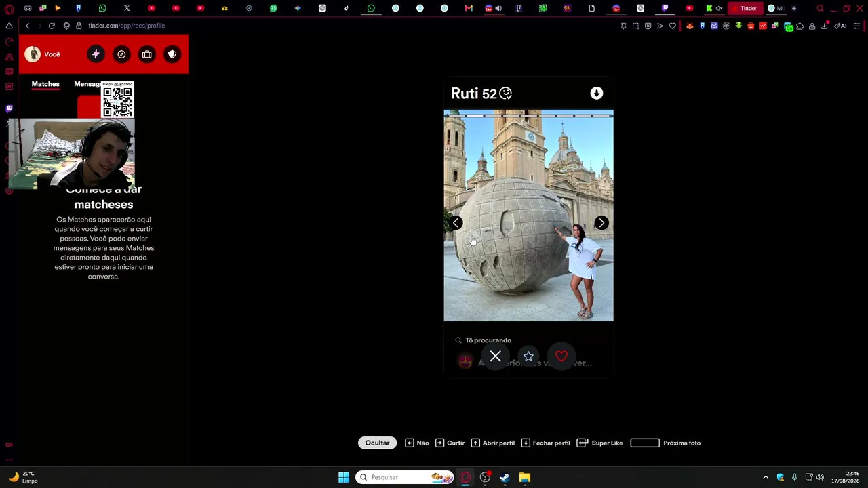
Task: Open the Steam taskbar icon
Action: (505, 477)
